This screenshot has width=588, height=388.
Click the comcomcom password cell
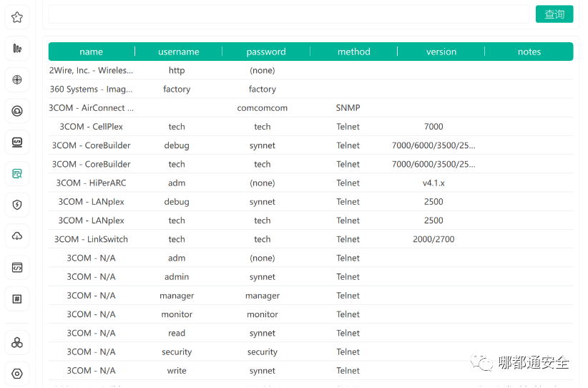click(x=262, y=108)
